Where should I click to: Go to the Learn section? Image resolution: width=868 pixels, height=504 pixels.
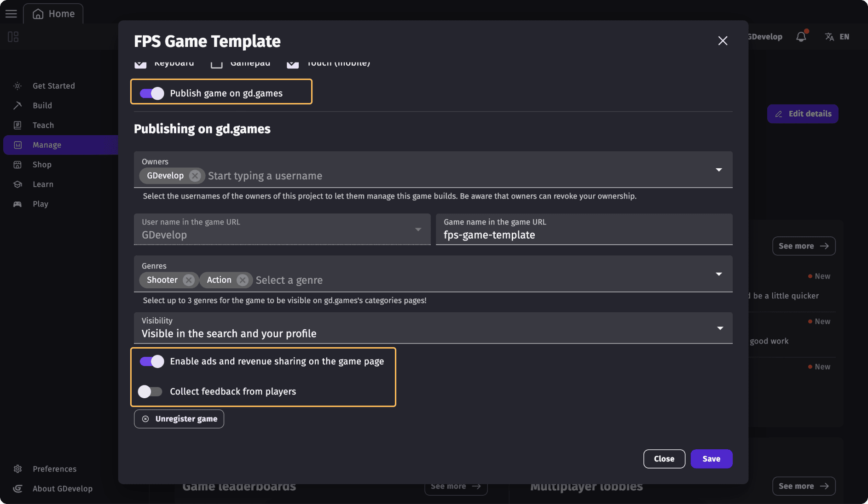click(x=42, y=184)
